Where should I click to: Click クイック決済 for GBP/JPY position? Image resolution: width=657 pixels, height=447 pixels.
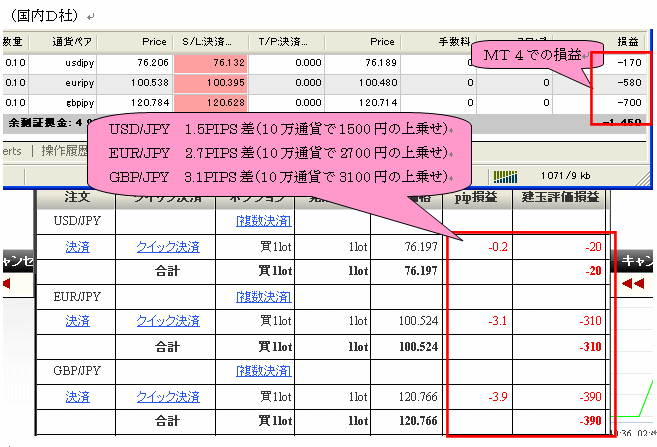pyautogui.click(x=167, y=396)
